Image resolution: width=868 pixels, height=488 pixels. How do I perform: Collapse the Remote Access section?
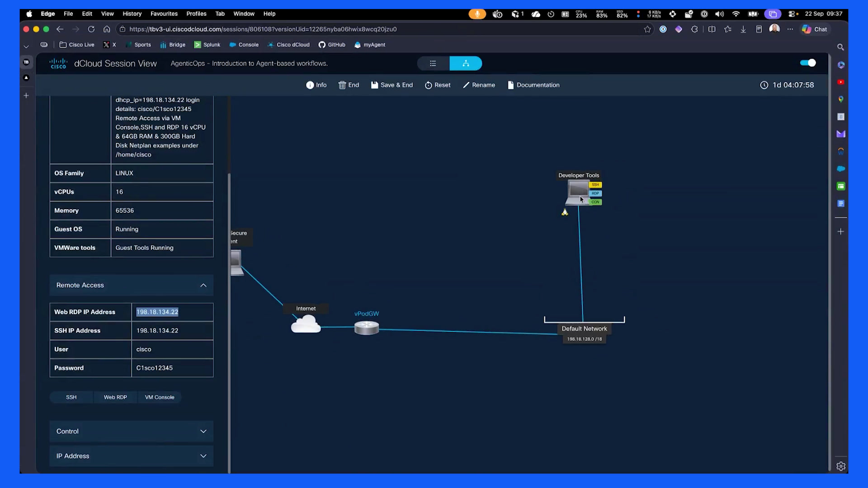131,285
